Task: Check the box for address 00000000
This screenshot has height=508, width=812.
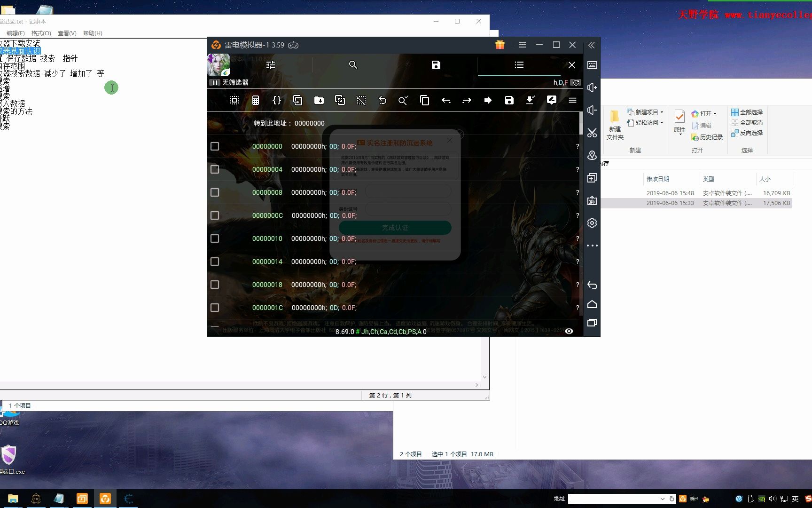Action: click(215, 146)
